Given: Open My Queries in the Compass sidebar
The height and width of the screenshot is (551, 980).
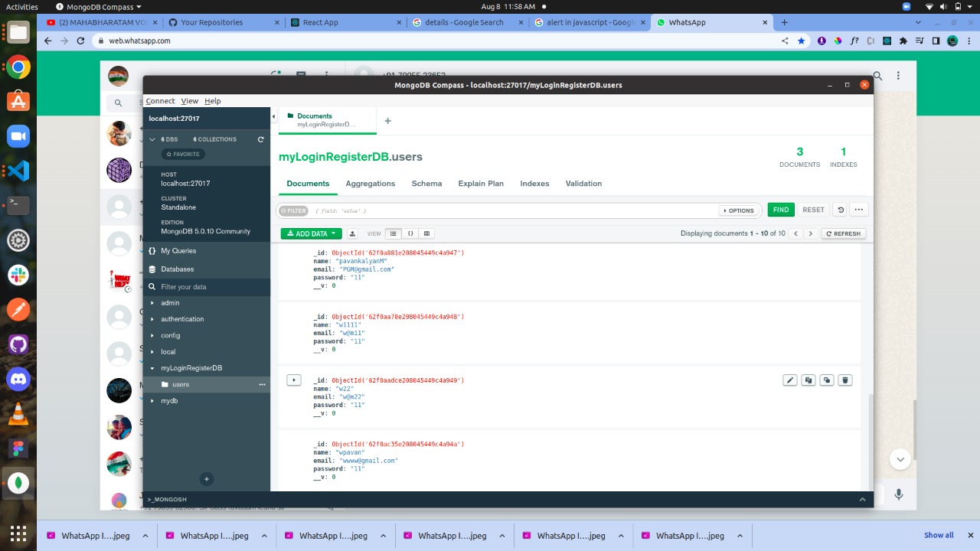Looking at the screenshot, I should [207, 251].
